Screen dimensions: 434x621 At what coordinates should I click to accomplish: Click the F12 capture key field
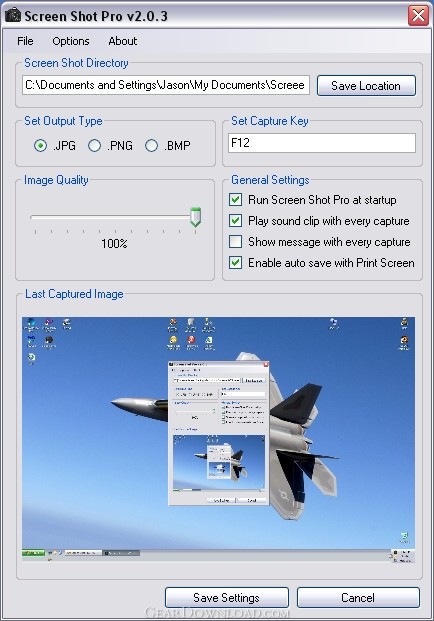pos(322,143)
